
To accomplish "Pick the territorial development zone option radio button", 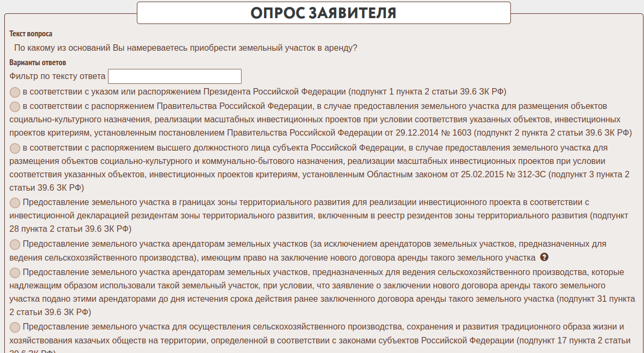I will coord(15,203).
